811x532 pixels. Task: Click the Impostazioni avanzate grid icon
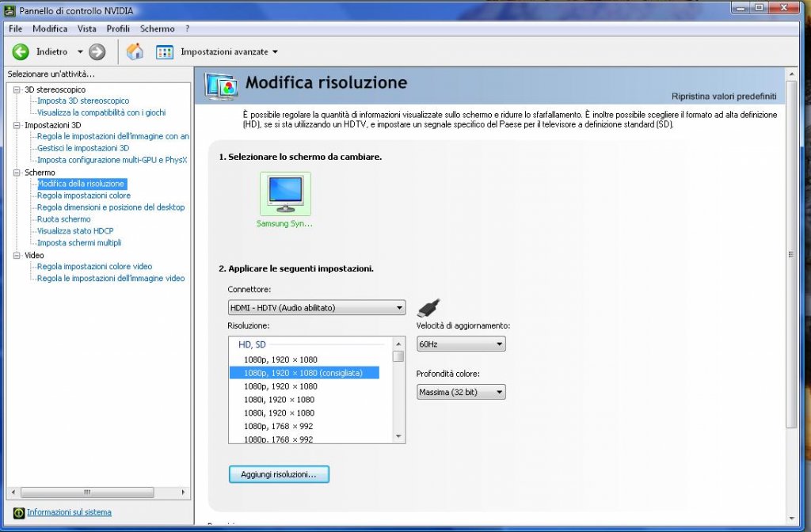click(165, 51)
